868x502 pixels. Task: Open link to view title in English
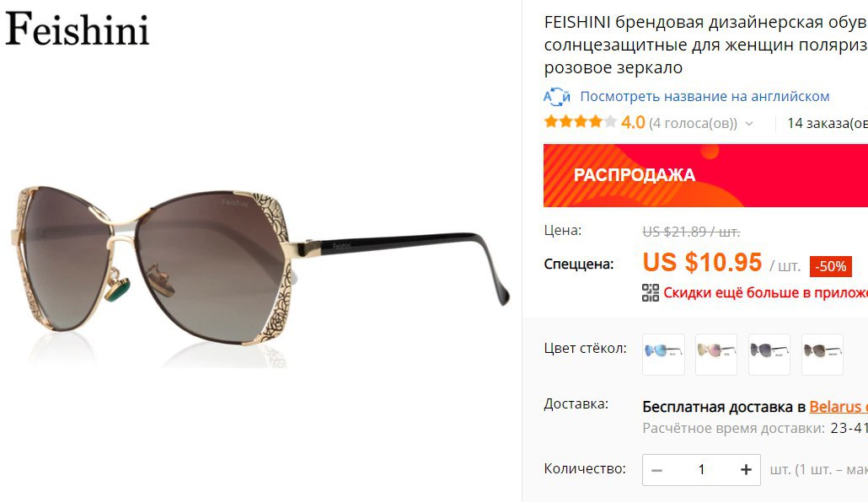click(x=705, y=96)
